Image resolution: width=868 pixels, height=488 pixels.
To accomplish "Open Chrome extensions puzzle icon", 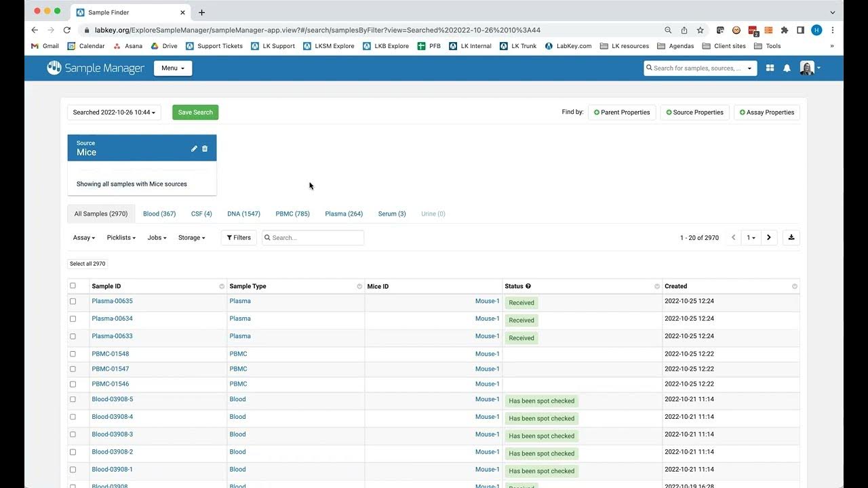I will (785, 30).
